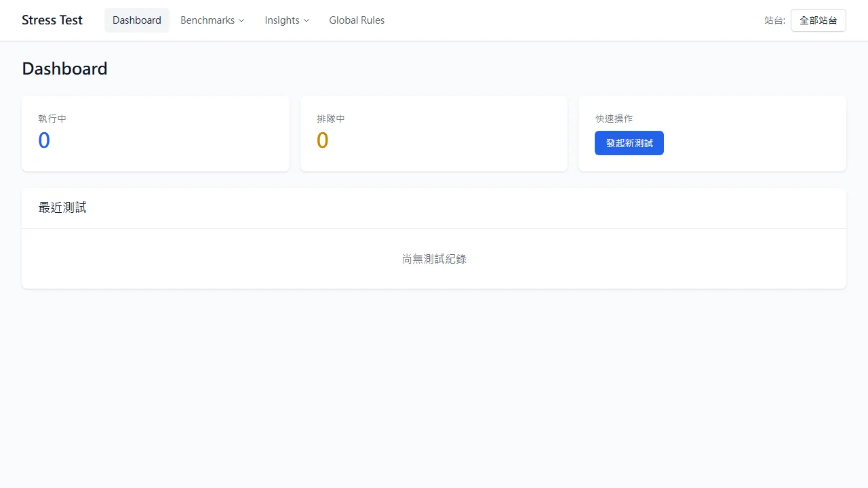Click the 發起新測試 button
Screen dimensions: 868x488
pyautogui.click(x=629, y=143)
